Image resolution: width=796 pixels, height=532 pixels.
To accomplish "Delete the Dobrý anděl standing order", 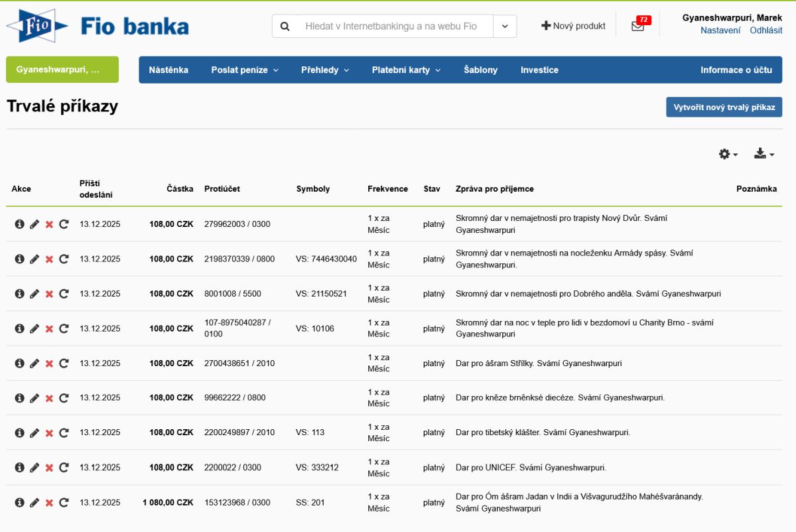I will pyautogui.click(x=49, y=294).
